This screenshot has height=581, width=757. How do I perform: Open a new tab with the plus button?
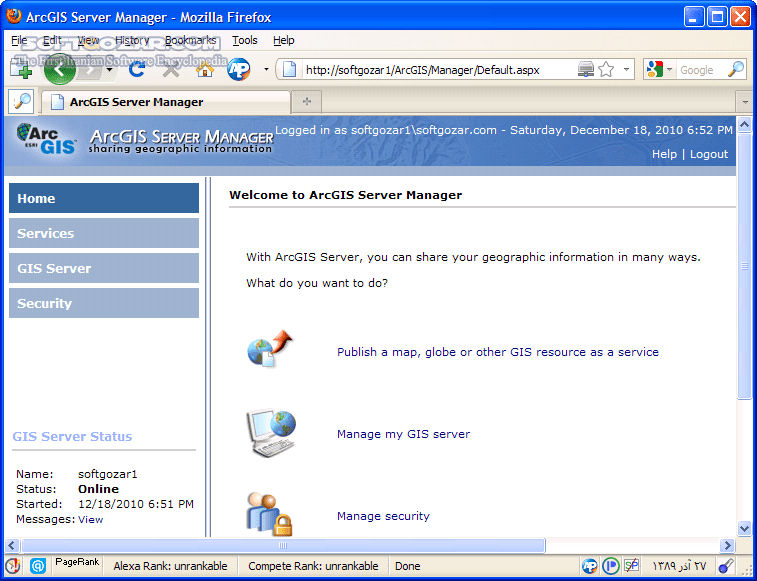[x=307, y=101]
